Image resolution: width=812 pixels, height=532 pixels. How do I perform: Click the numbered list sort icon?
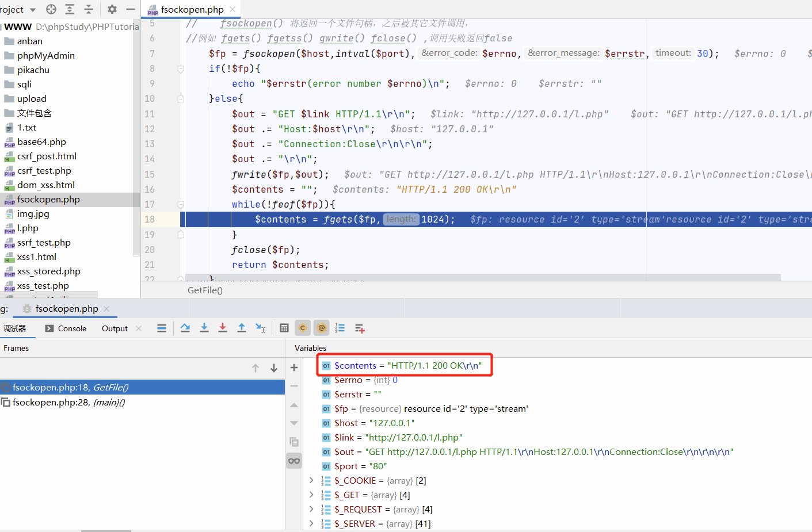(x=340, y=328)
